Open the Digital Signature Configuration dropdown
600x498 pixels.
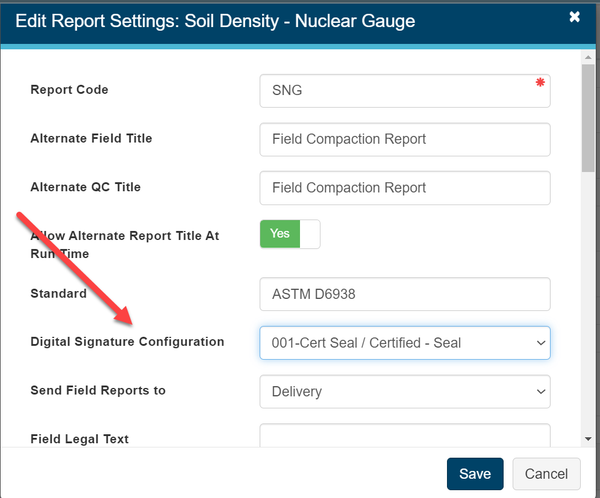pyautogui.click(x=404, y=343)
